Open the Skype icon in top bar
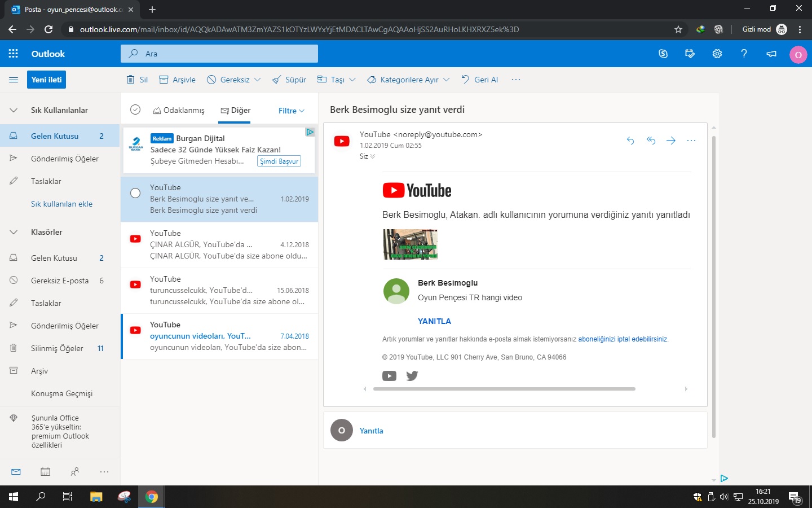Viewport: 812px width, 508px height. coord(663,53)
